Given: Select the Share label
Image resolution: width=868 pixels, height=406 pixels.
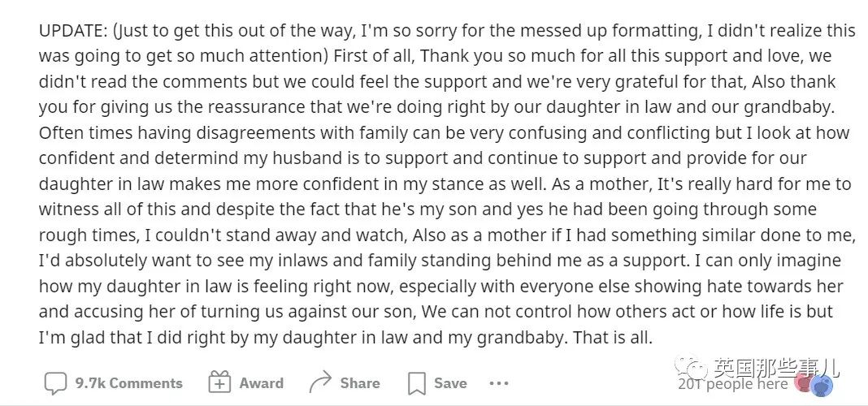Looking at the screenshot, I should pos(360,382).
